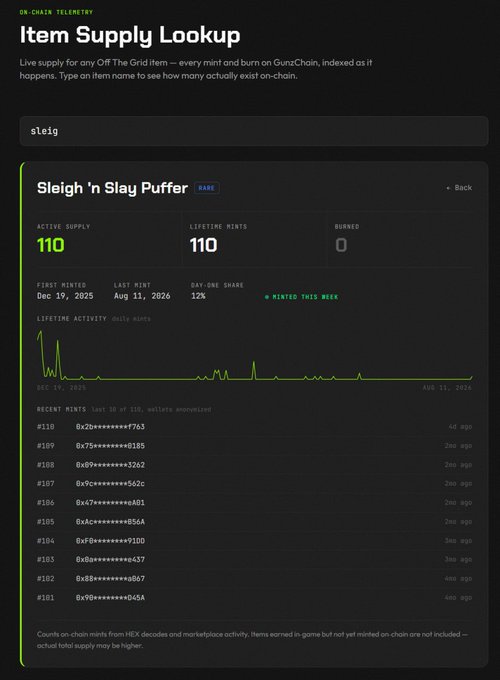Select the 'Item Supply Lookup' heading
This screenshot has height=680, width=500.
(x=130, y=35)
